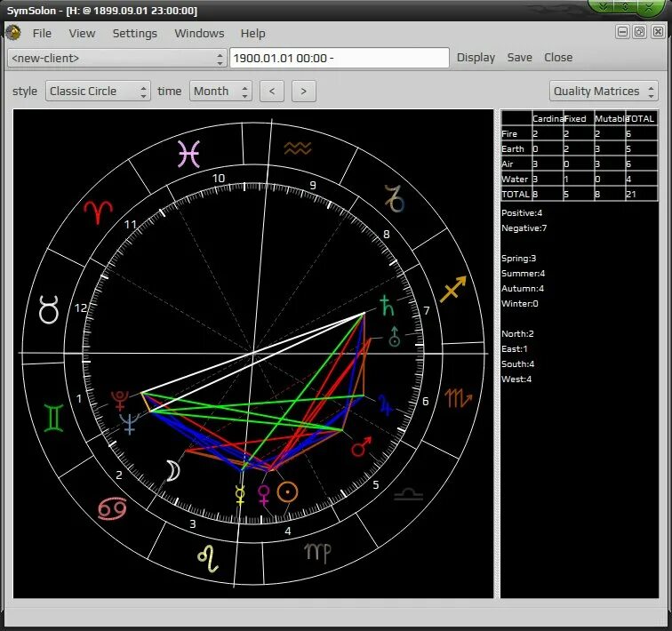Select the Venus planet symbol
672x631 pixels.
pos(264,495)
